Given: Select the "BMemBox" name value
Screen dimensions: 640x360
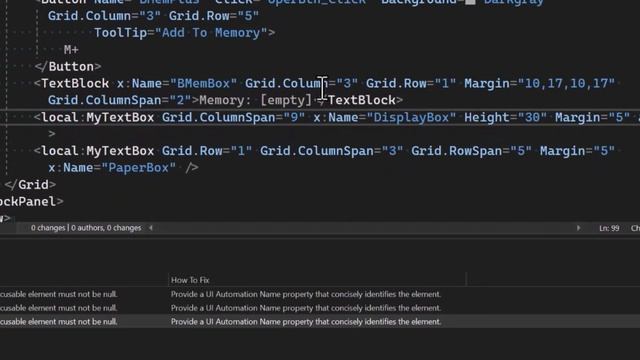Looking at the screenshot, I should pyautogui.click(x=203, y=83).
